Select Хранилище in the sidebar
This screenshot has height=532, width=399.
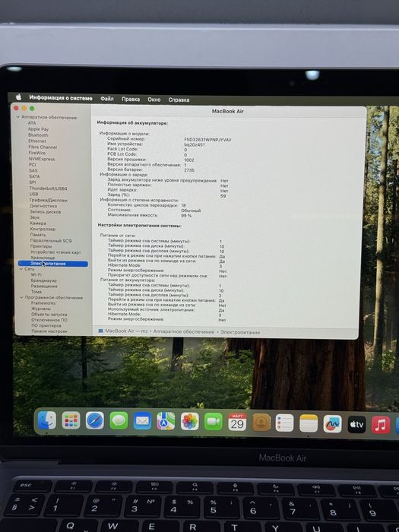(43, 258)
